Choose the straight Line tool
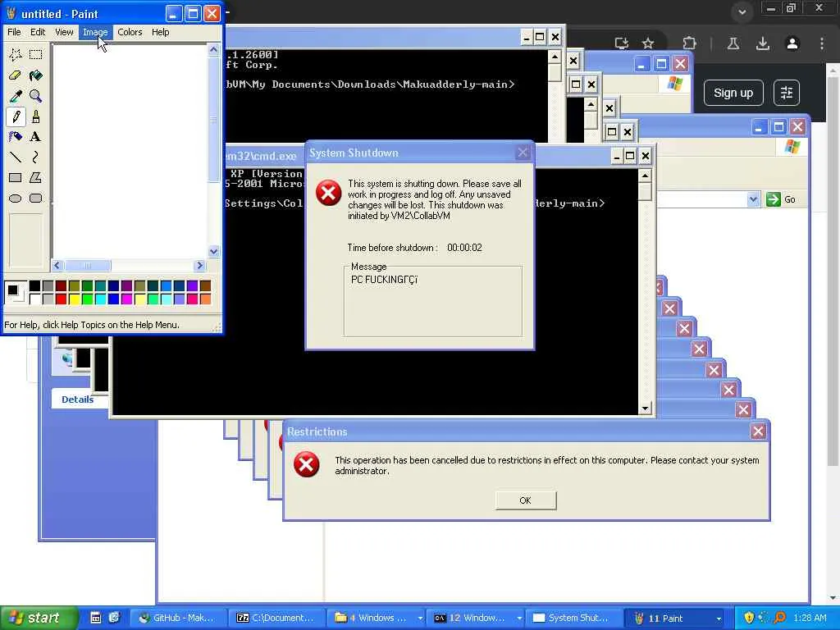Image resolution: width=840 pixels, height=630 pixels. coord(16,157)
